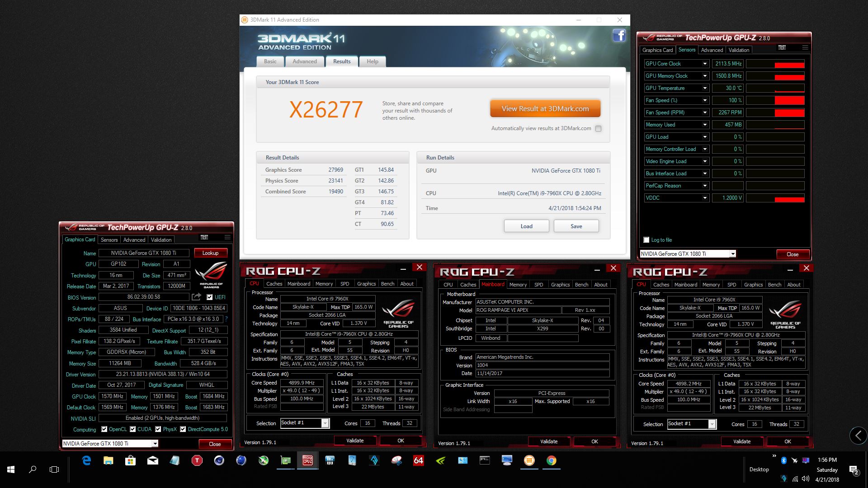Click the BIOS share/export arrow icon
Image resolution: width=868 pixels, height=488 pixels.
click(x=196, y=297)
